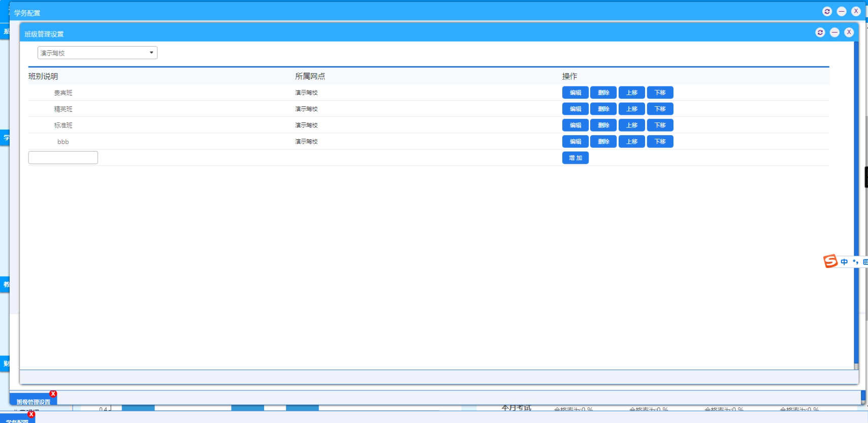Click the Sogou input method S icon
868x423 pixels.
coord(830,261)
